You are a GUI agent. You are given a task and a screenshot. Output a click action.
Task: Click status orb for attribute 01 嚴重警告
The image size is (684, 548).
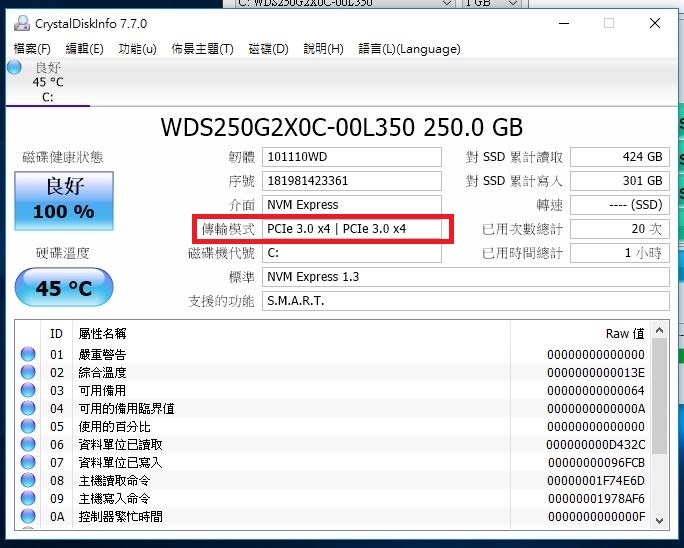(28, 354)
